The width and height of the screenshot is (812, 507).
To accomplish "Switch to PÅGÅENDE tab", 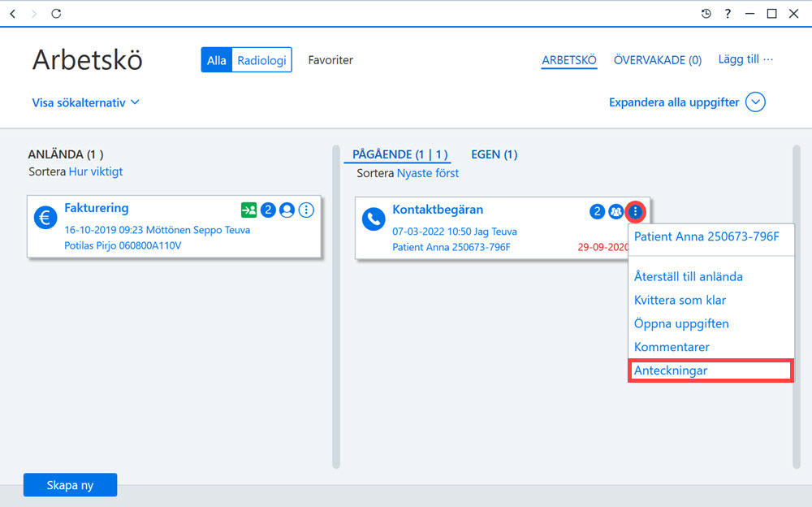I will 400,154.
